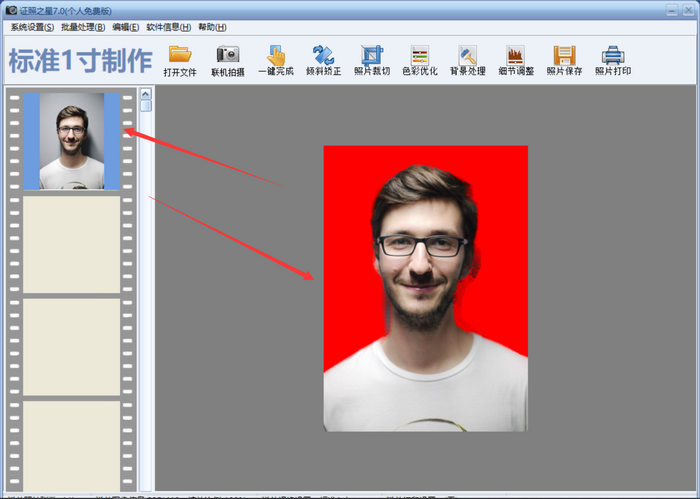Screen dimensions: 700x499
Task: Click the 标准1寸制作 heading text
Action: pos(80,61)
